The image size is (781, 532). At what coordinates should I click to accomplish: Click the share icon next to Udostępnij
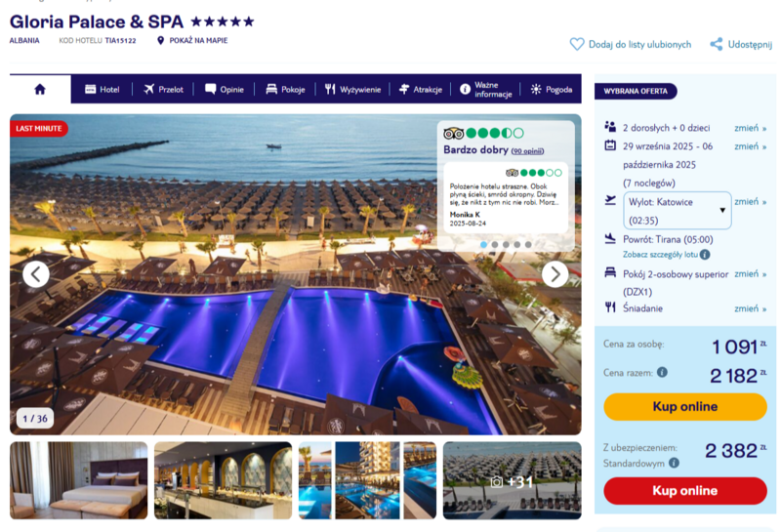tap(717, 44)
